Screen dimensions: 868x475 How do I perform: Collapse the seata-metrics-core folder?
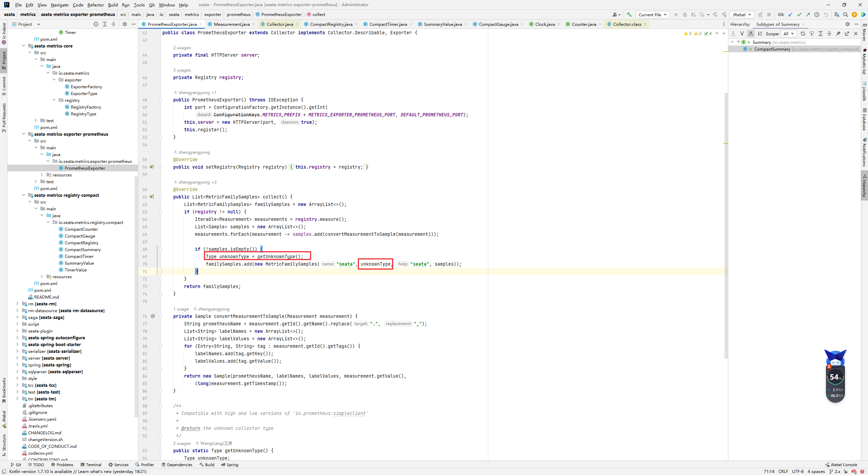[23, 46]
